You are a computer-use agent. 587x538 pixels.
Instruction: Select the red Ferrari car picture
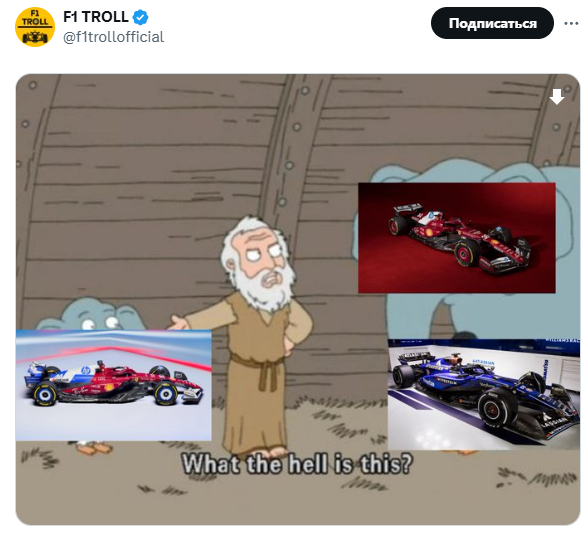coord(457,238)
